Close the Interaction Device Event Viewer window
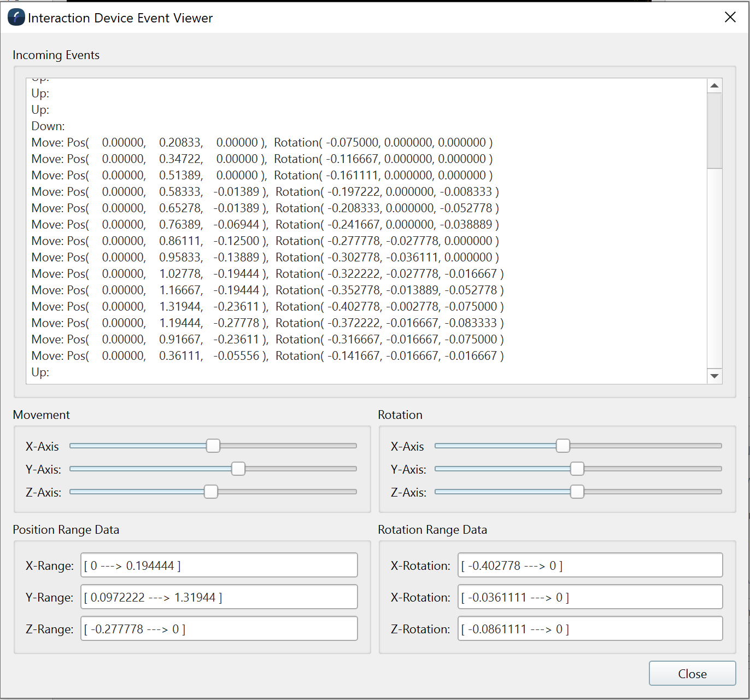 click(x=730, y=17)
